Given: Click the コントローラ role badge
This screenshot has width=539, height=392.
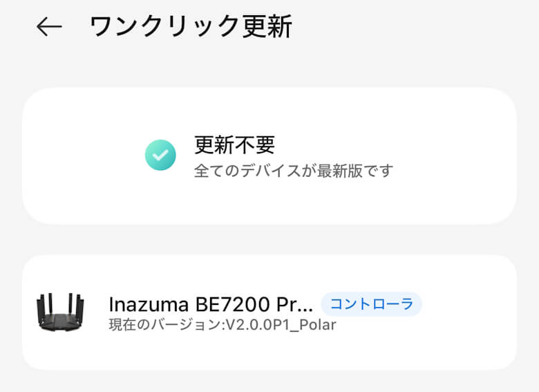Looking at the screenshot, I should 371,304.
